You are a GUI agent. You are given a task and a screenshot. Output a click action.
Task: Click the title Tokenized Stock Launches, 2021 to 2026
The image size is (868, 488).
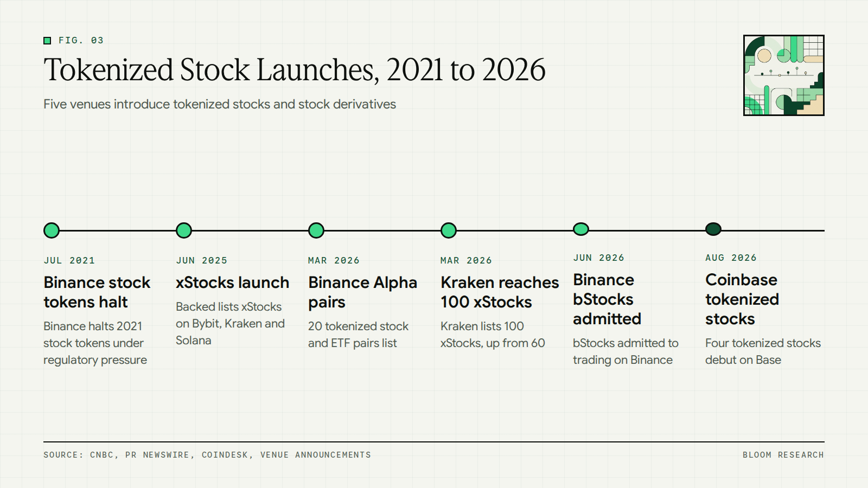point(295,70)
